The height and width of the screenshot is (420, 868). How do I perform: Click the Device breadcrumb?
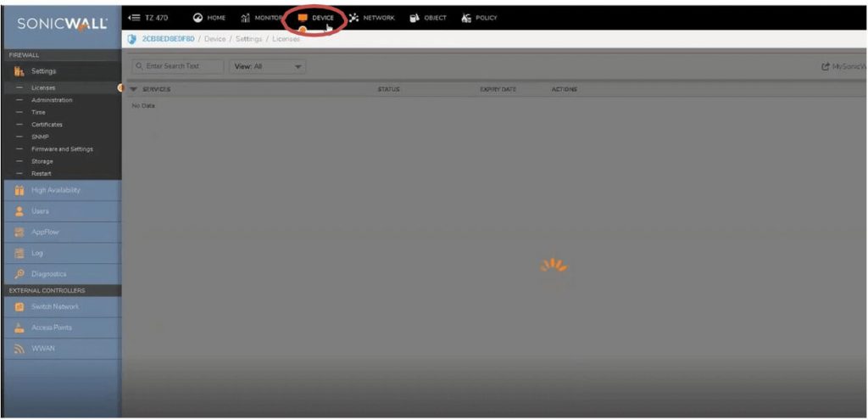(214, 39)
